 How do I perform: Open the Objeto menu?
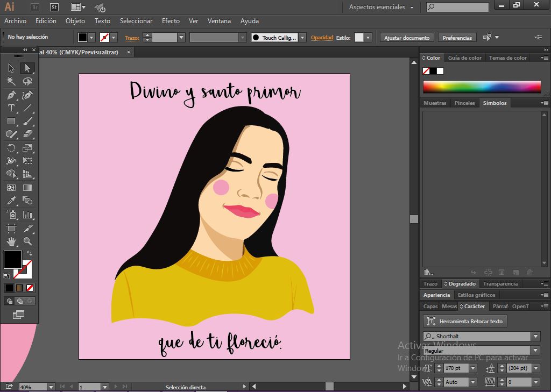75,21
